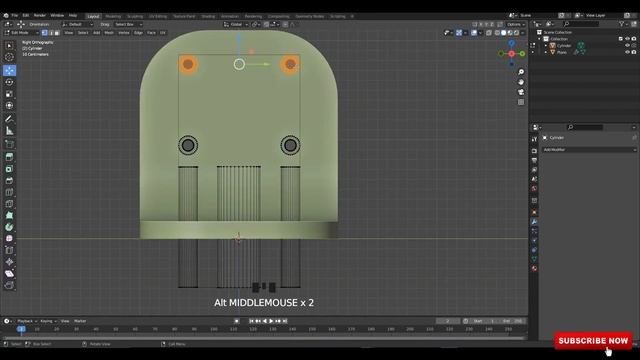Viewport: 640px width, 360px height.
Task: Open the Edit menu
Action: click(x=26, y=16)
